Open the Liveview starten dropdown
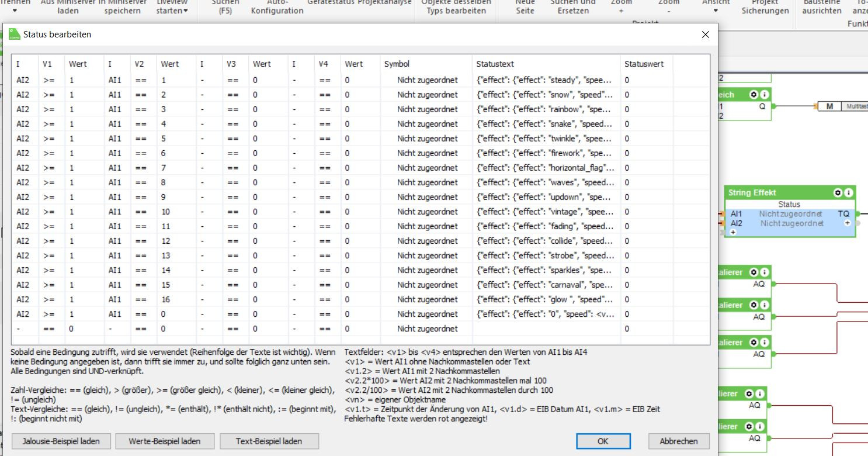Viewport: 868px width, 456px height. 172,7
